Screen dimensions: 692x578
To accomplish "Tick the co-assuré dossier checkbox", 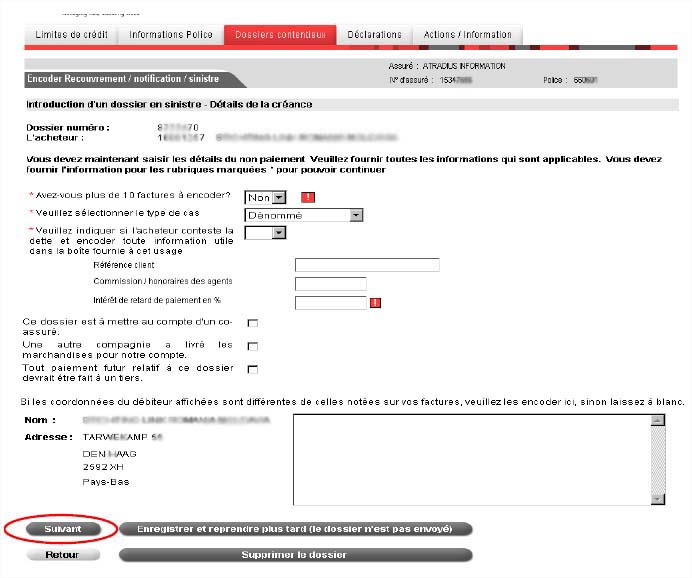I will [x=252, y=323].
